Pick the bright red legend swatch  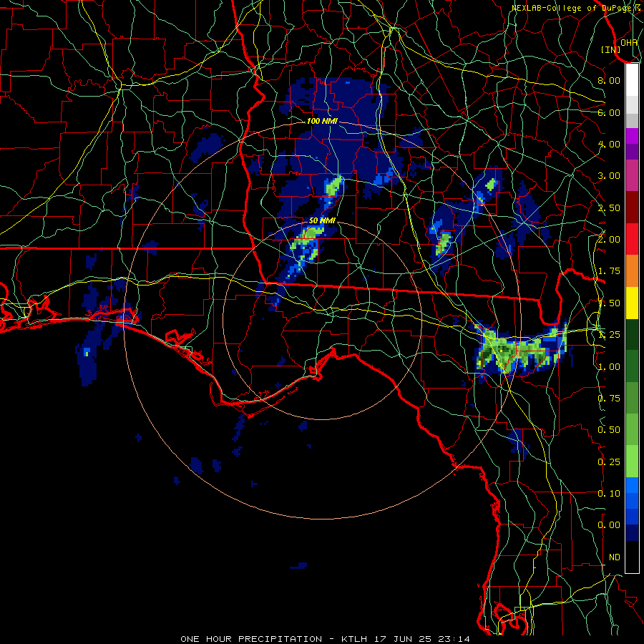click(632, 239)
